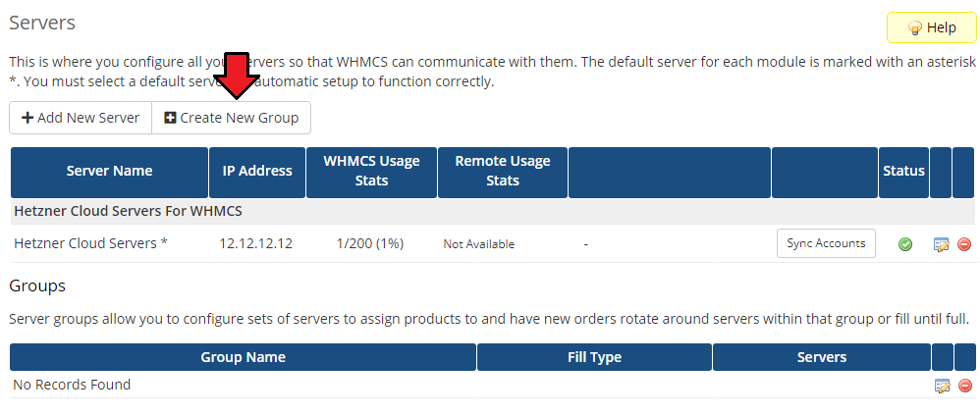The width and height of the screenshot is (980, 415).
Task: Open the Help button
Action: (931, 28)
